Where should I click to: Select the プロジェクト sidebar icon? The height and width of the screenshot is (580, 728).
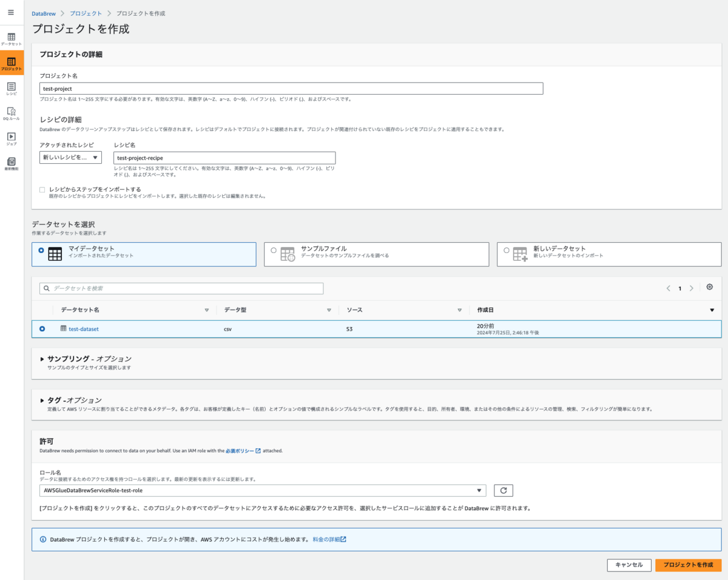pos(12,63)
